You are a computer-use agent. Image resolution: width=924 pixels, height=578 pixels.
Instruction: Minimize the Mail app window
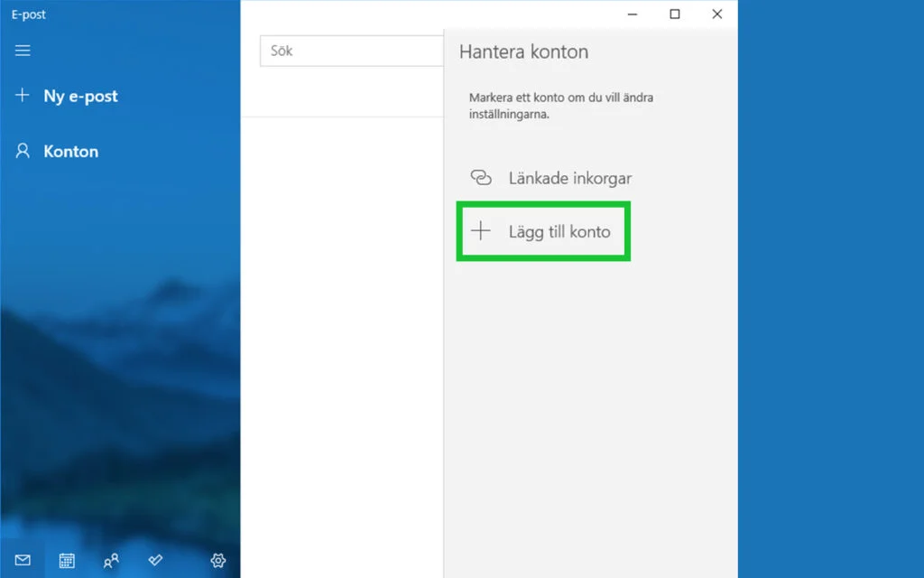click(x=632, y=14)
